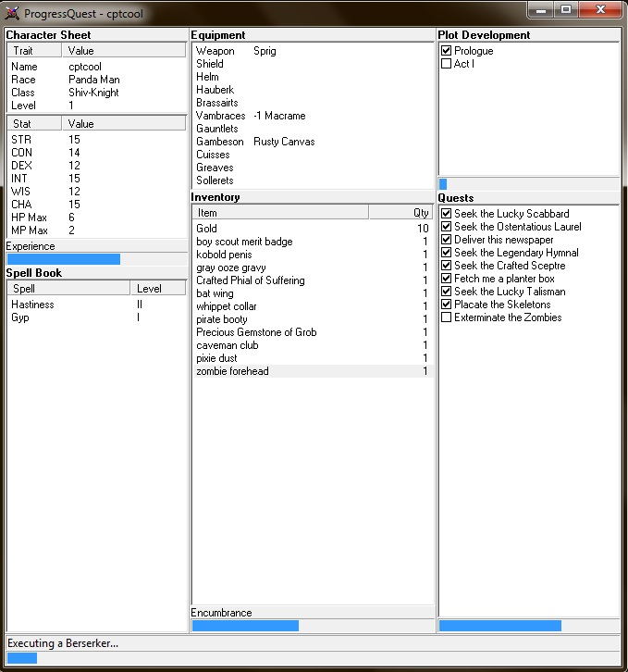Select the Vambraces -1 Macrame row
Viewport: 628px width, 672px height.
313,116
